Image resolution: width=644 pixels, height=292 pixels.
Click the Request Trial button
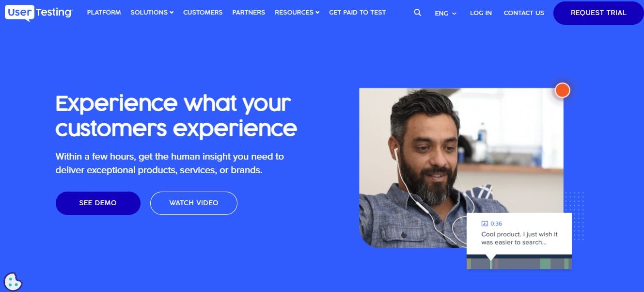(x=598, y=13)
